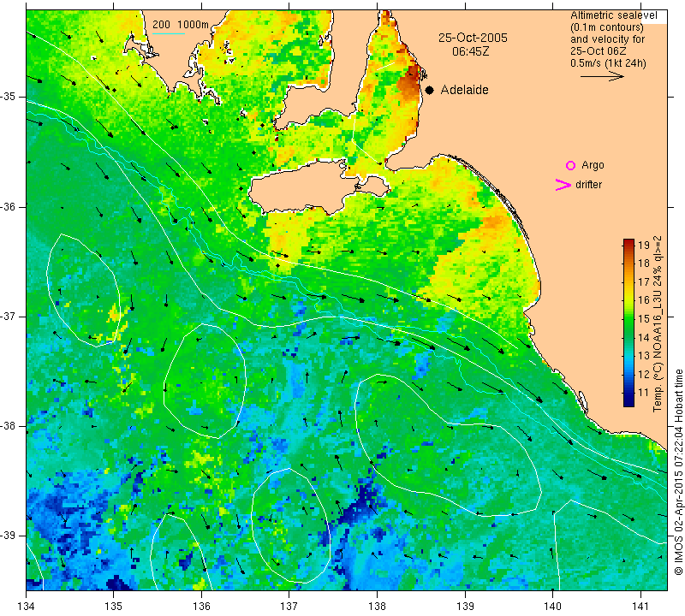Click the 19 value on temperature scale

(x=644, y=245)
